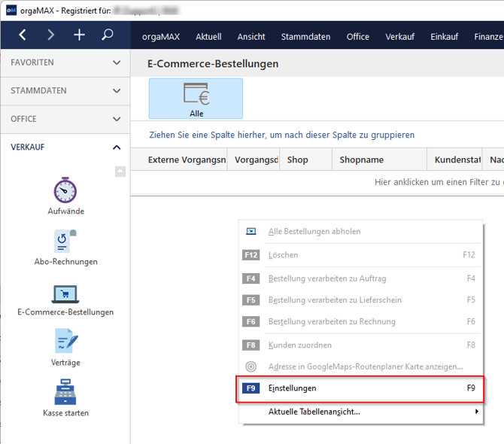Sort by Shop column header
This screenshot has width=504, height=444.
[305, 160]
